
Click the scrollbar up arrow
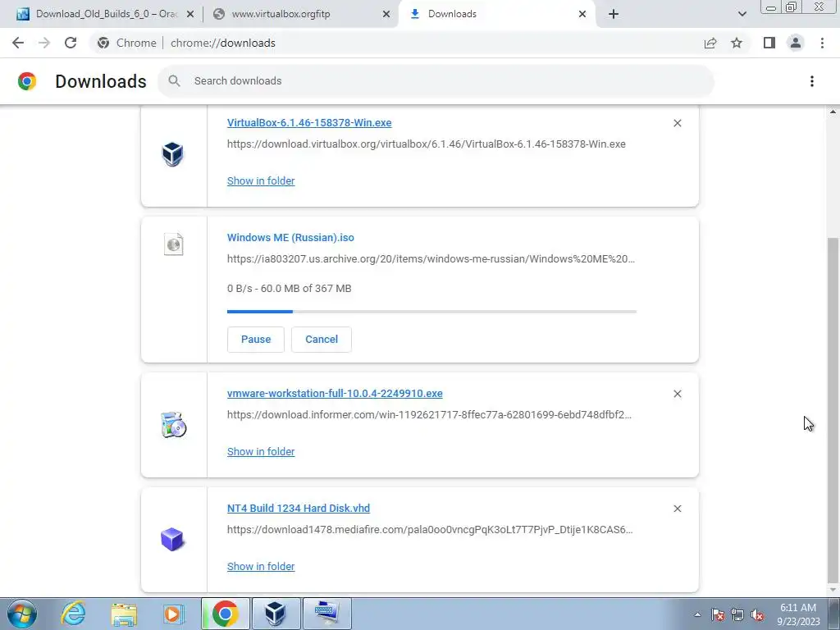point(833,112)
